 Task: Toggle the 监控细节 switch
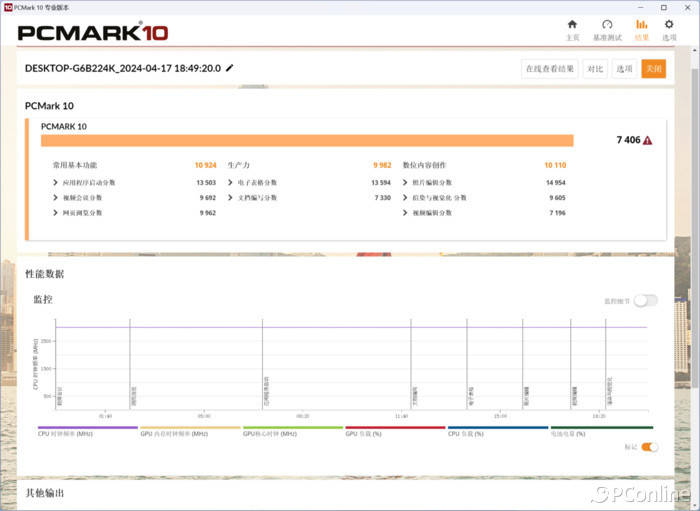pos(645,300)
